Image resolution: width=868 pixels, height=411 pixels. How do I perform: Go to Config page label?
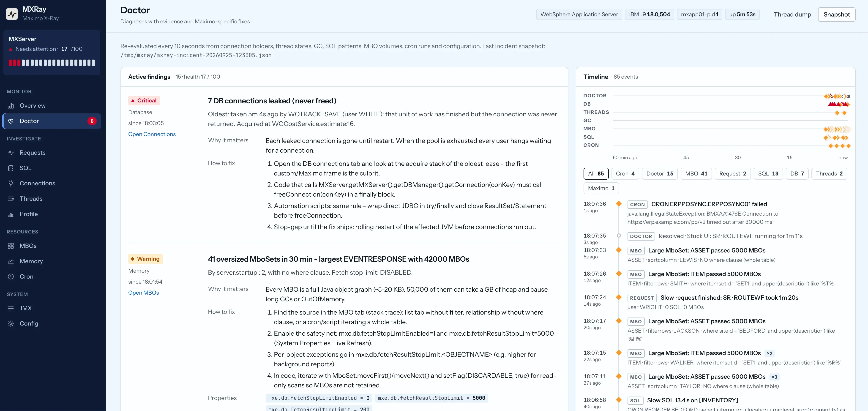click(29, 324)
